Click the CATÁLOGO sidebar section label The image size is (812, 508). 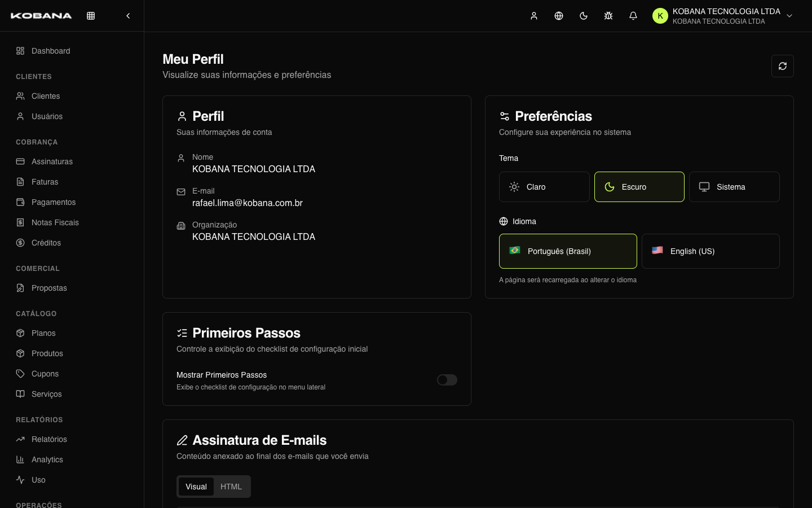click(36, 314)
